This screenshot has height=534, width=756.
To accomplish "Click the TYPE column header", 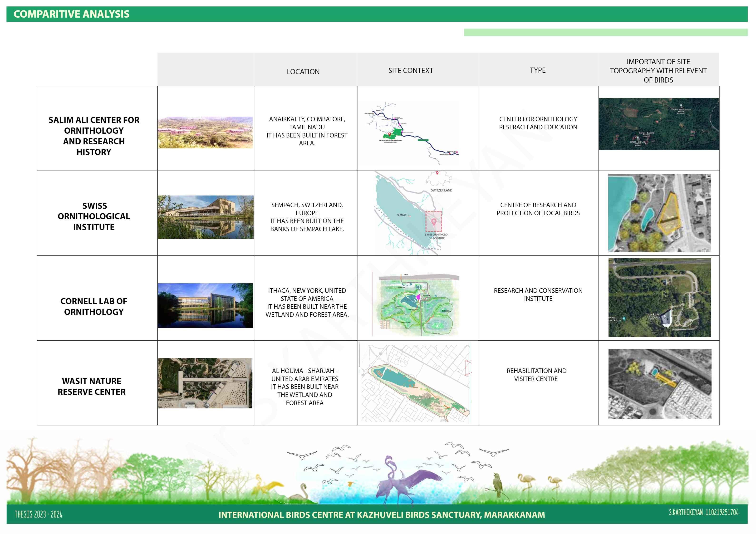I will (x=537, y=70).
